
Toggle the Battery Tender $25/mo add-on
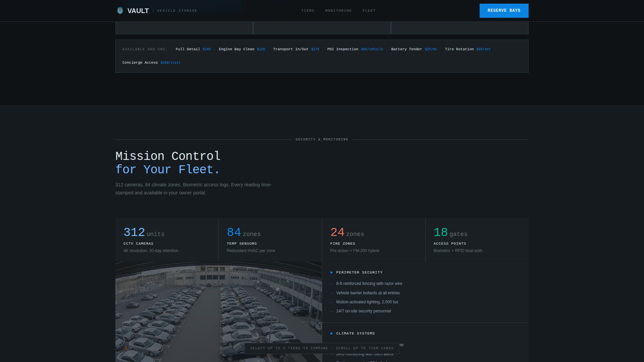tap(414, 49)
